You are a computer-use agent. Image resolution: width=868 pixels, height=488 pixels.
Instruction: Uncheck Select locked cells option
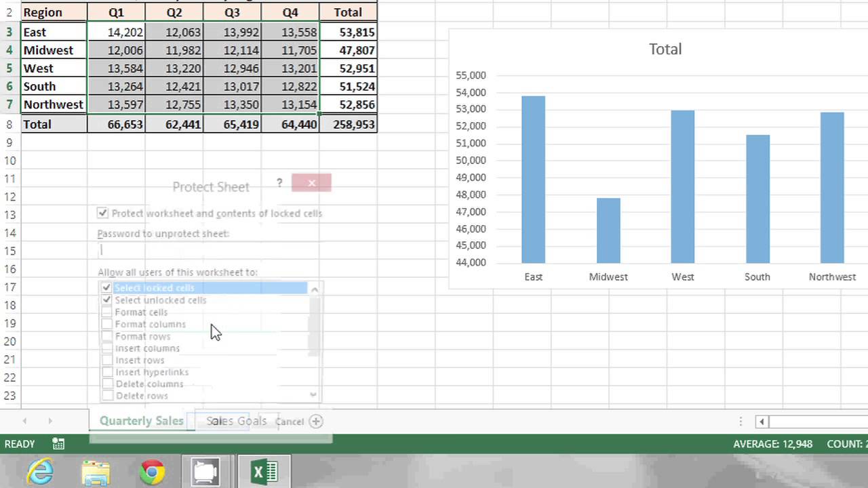pos(106,288)
